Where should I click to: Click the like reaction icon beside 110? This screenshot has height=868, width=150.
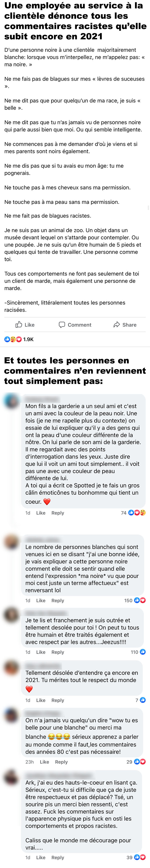[x=142, y=652]
